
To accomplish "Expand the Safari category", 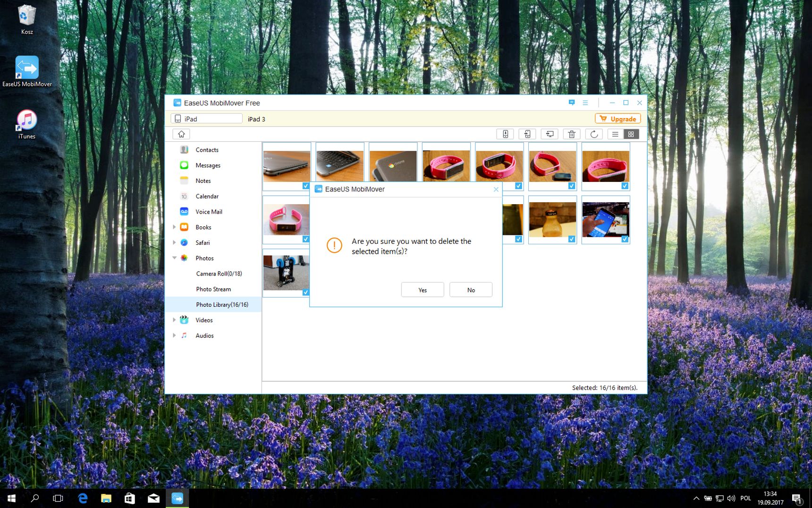I will point(174,242).
